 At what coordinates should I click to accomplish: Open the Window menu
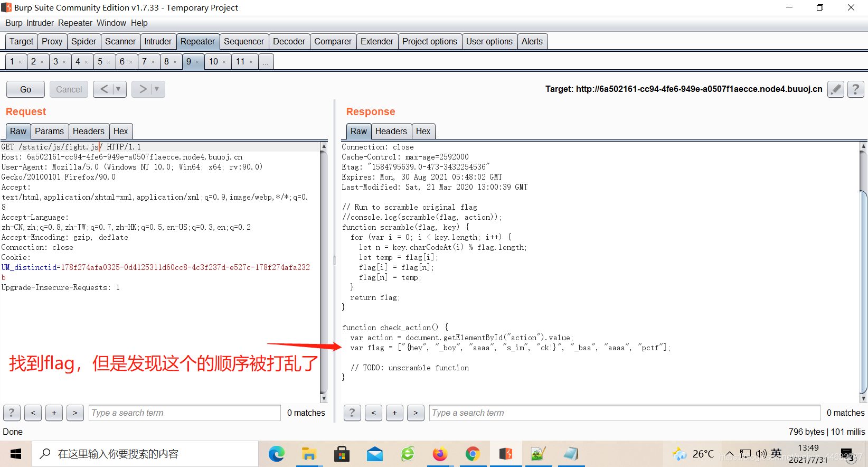pyautogui.click(x=111, y=23)
